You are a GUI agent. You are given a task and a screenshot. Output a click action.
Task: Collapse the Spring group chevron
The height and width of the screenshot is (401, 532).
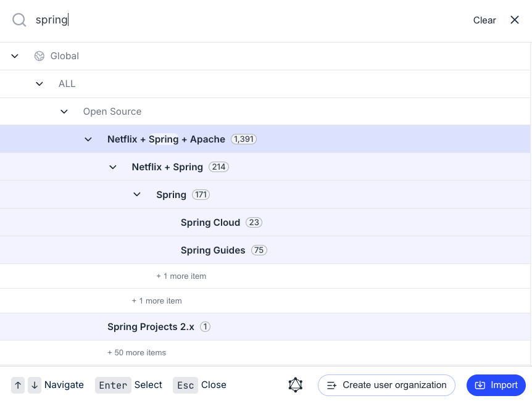pyautogui.click(x=137, y=195)
